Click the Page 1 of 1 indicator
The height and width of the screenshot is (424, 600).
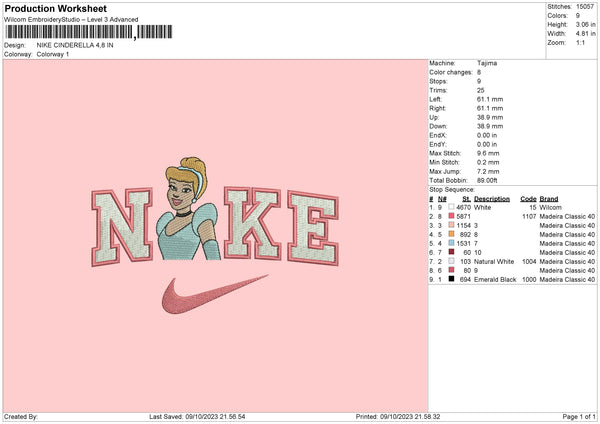(x=579, y=416)
